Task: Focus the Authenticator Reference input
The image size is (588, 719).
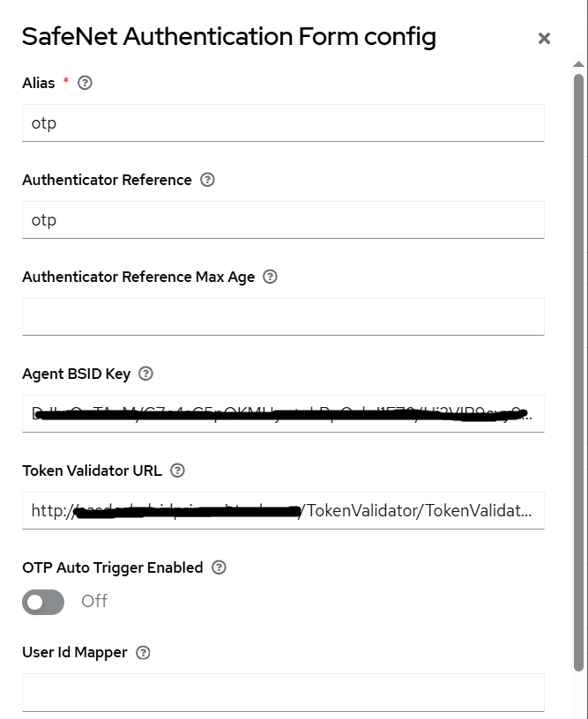Action: pyautogui.click(x=282, y=220)
